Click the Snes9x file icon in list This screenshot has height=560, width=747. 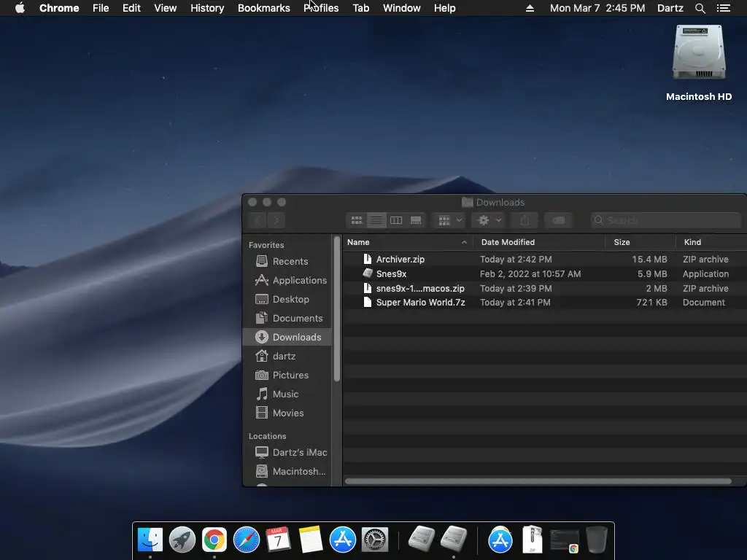(x=368, y=273)
